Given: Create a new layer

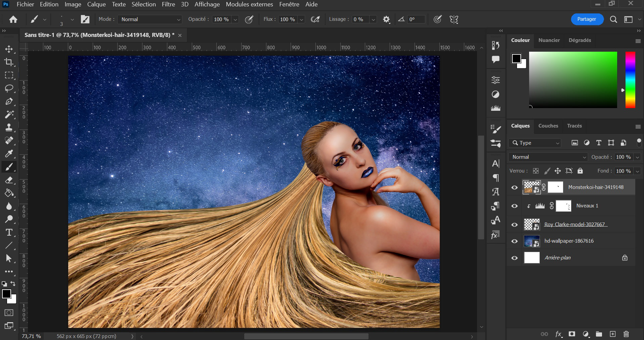Looking at the screenshot, I should pos(613,334).
